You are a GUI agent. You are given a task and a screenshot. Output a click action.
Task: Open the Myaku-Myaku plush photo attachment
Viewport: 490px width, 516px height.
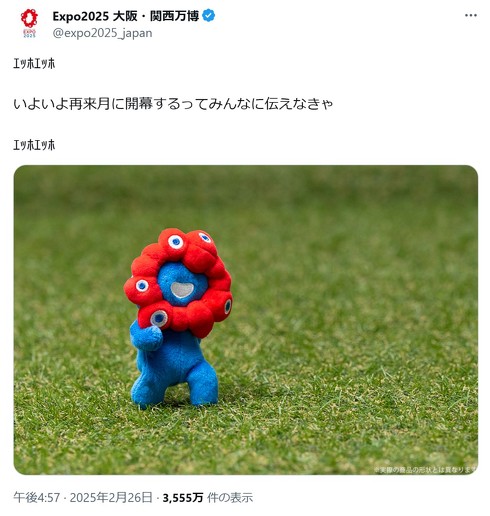tap(246, 320)
